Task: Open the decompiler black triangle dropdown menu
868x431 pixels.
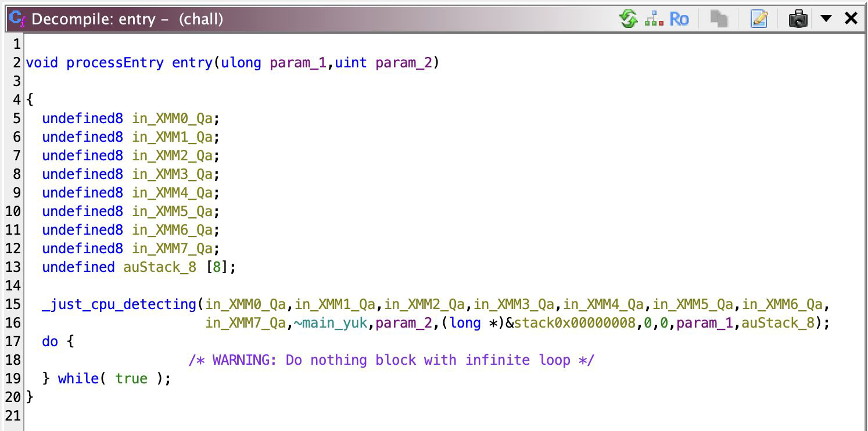Action: click(826, 19)
